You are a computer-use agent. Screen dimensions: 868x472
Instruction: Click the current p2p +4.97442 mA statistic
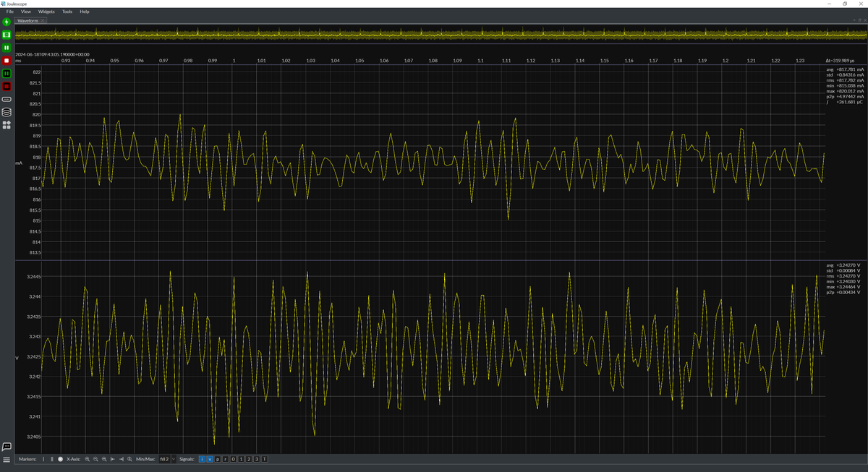click(845, 96)
